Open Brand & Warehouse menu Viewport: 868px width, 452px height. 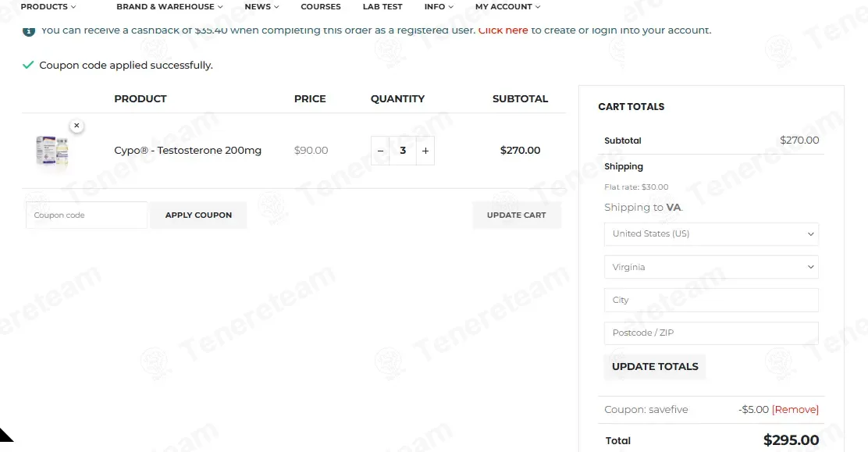[x=169, y=7]
